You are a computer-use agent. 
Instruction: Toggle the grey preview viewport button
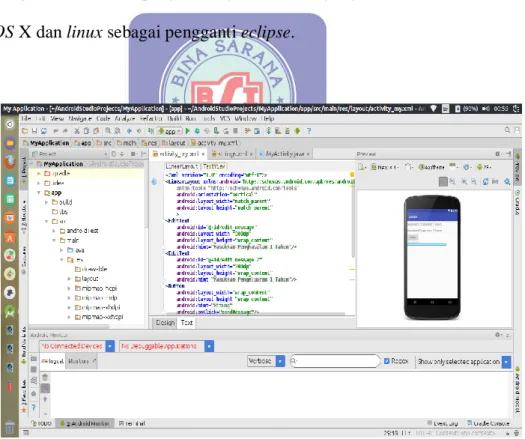coord(443,181)
